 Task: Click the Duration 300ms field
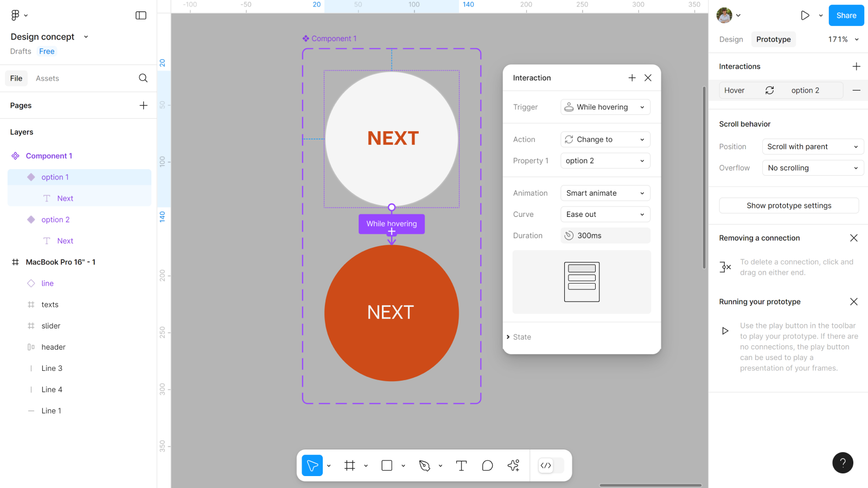(x=605, y=235)
